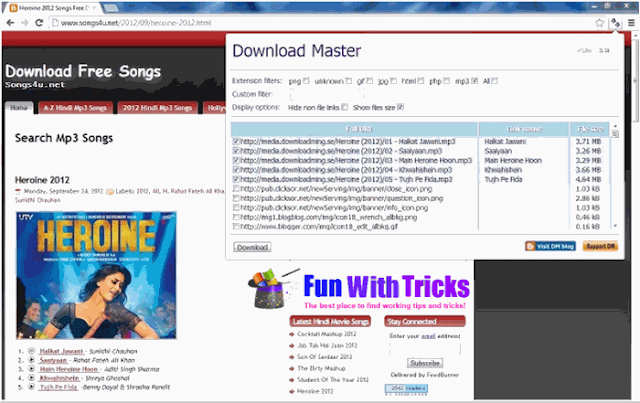
Task: Sort by the Full URL column header
Action: click(x=354, y=129)
